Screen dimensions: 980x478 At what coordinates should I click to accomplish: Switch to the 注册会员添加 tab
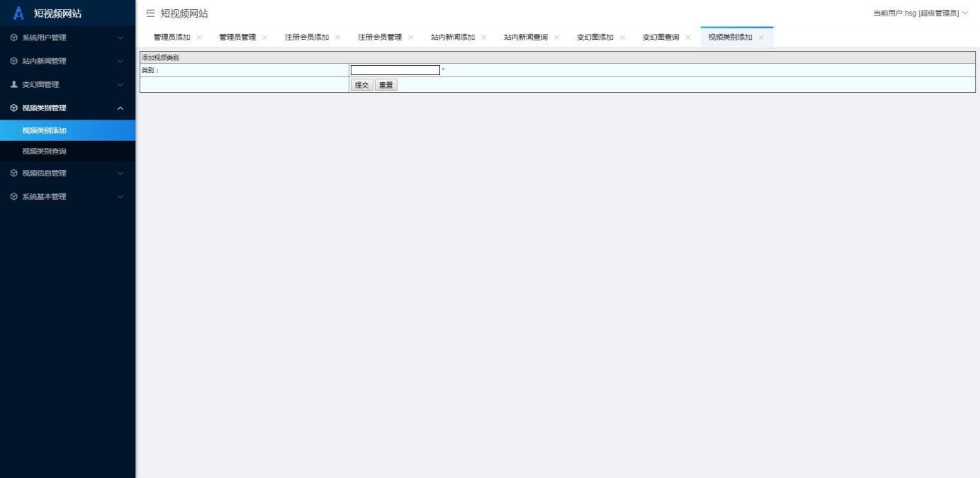pos(307,38)
